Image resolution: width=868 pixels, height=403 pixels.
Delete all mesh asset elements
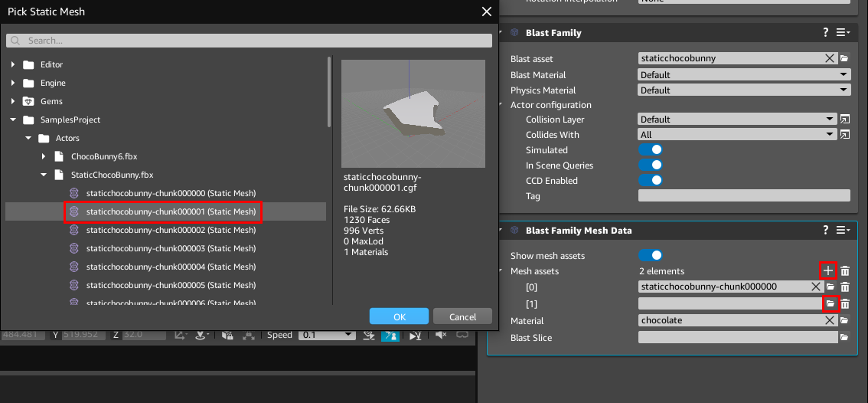tap(845, 271)
